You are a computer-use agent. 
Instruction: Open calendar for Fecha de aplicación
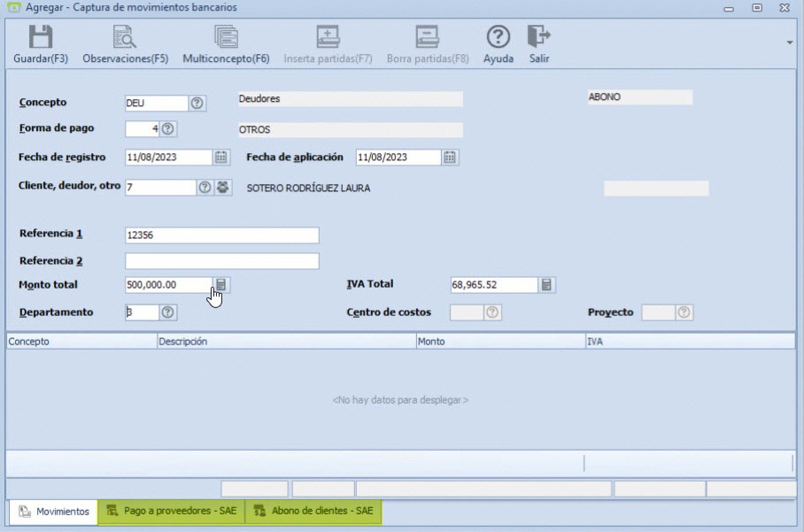[450, 158]
